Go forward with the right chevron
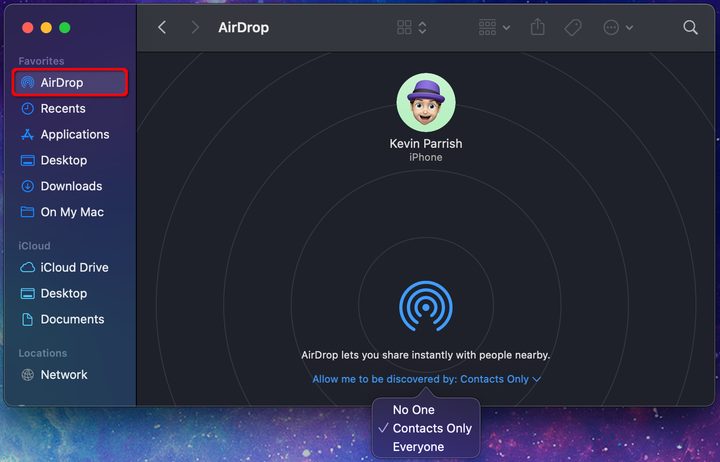The height and width of the screenshot is (462, 720). 195,27
